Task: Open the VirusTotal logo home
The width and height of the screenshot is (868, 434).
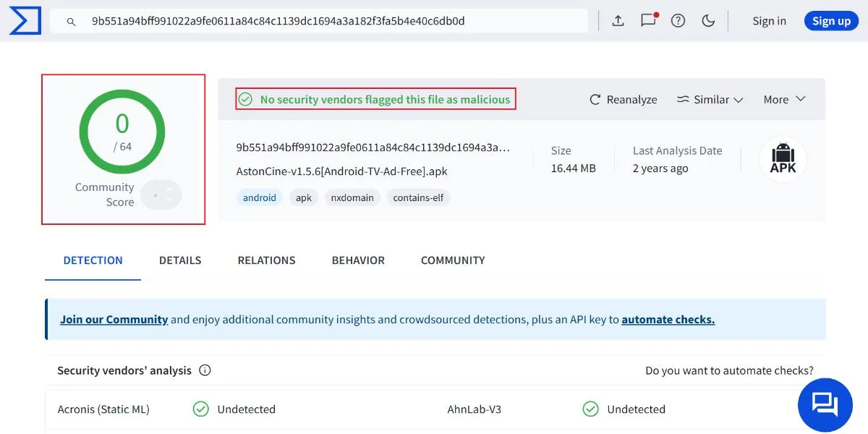Action: click(x=25, y=21)
